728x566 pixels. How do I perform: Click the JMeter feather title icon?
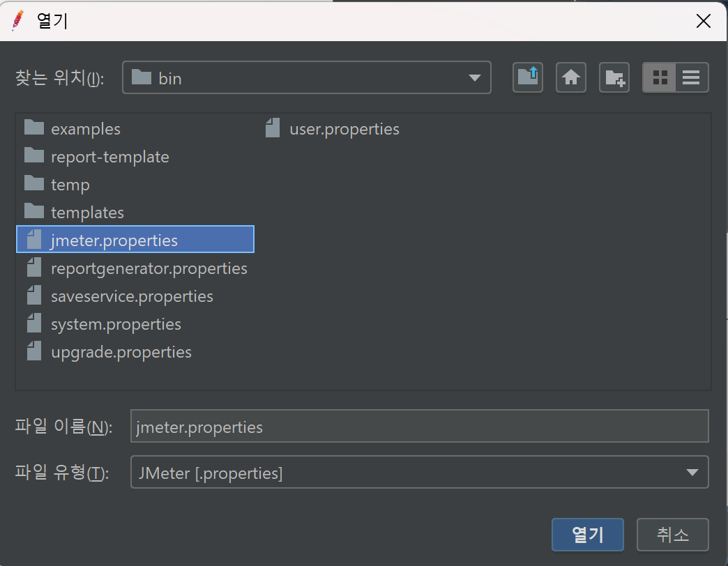(x=17, y=20)
